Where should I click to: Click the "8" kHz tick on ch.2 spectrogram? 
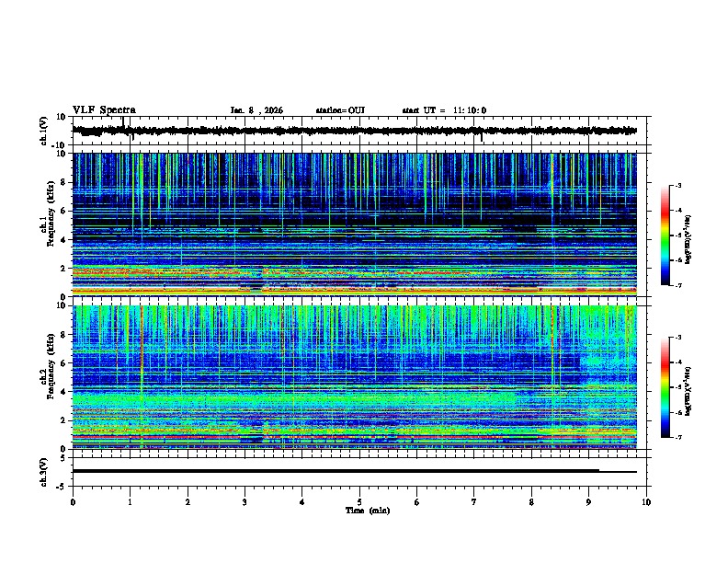63,335
